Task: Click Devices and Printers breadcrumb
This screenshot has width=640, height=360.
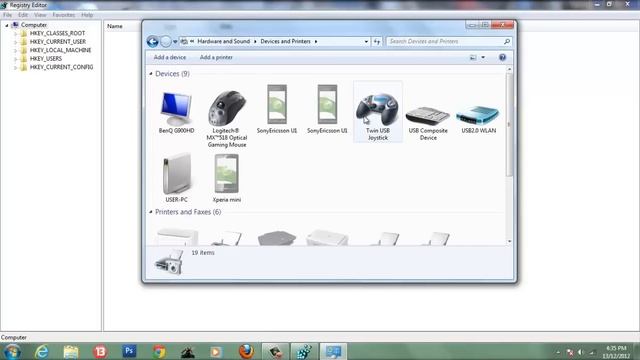Action: pos(285,41)
